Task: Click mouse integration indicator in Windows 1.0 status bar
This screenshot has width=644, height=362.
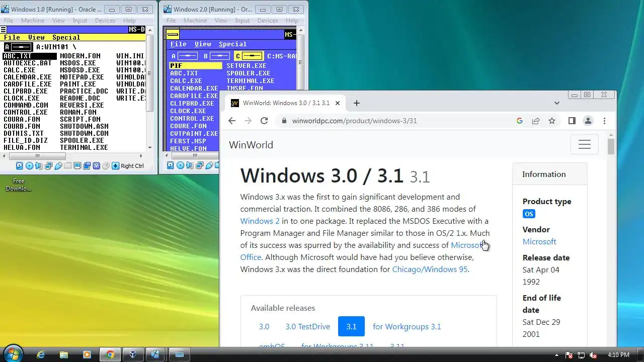Action: click(x=106, y=166)
